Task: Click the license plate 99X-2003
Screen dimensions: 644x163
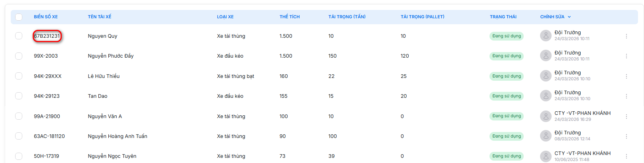Action: tap(46, 56)
